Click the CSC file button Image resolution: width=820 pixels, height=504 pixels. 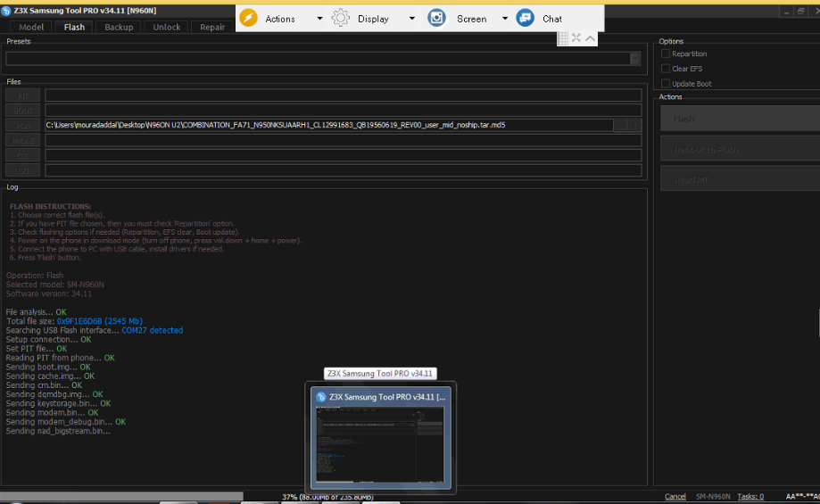[x=23, y=155]
